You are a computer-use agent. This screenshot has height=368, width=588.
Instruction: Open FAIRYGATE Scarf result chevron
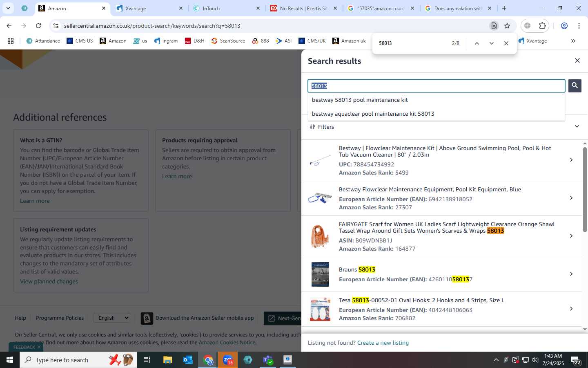tap(571, 236)
